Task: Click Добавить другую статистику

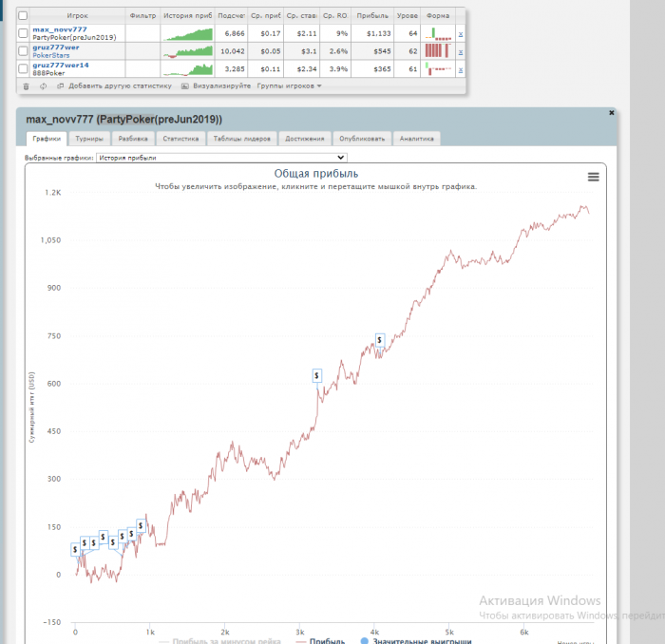Action: click(120, 86)
